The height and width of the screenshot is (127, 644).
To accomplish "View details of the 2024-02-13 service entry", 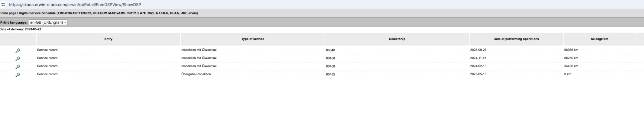I will [18, 67].
